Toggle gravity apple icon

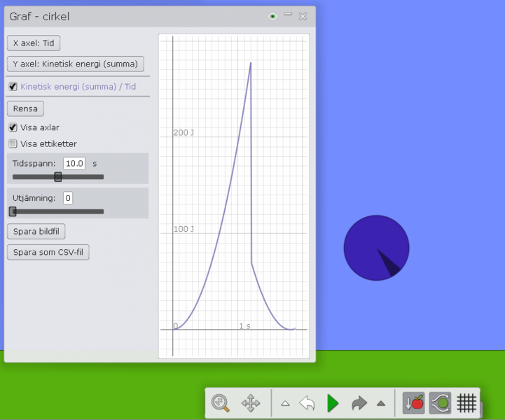click(x=413, y=403)
